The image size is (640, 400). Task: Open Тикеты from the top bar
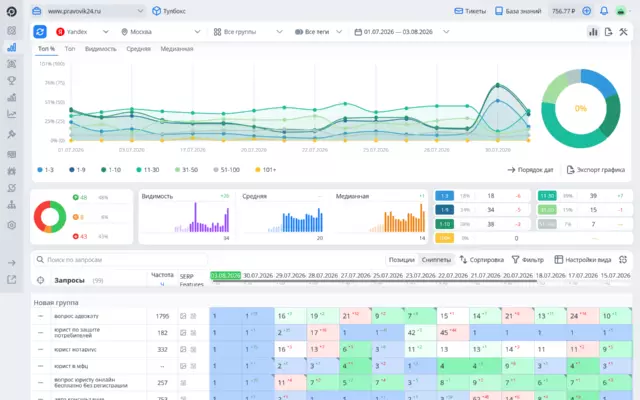point(470,11)
